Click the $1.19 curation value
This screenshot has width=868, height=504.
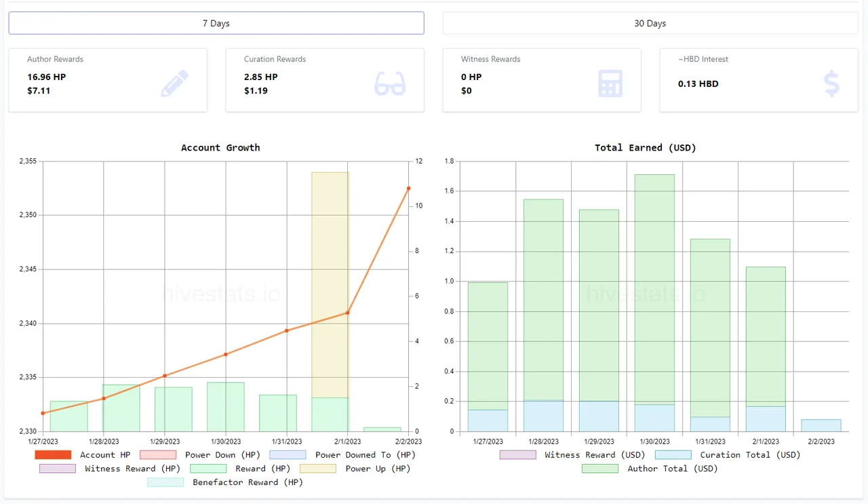[256, 90]
